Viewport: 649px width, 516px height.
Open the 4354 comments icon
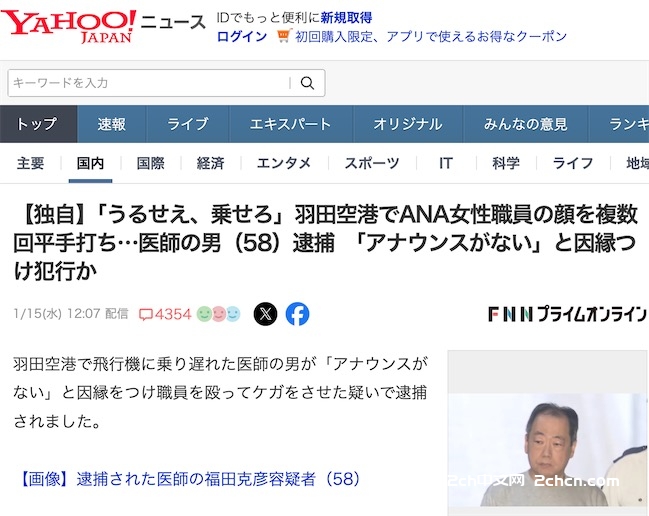tap(146, 314)
